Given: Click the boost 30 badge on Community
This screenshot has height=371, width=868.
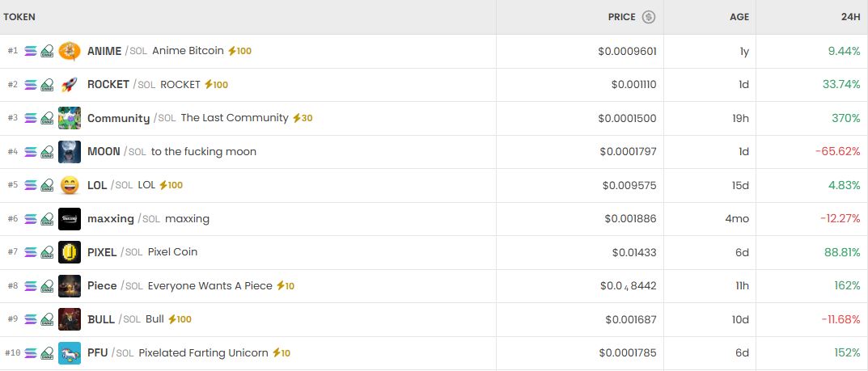Looking at the screenshot, I should [x=303, y=118].
